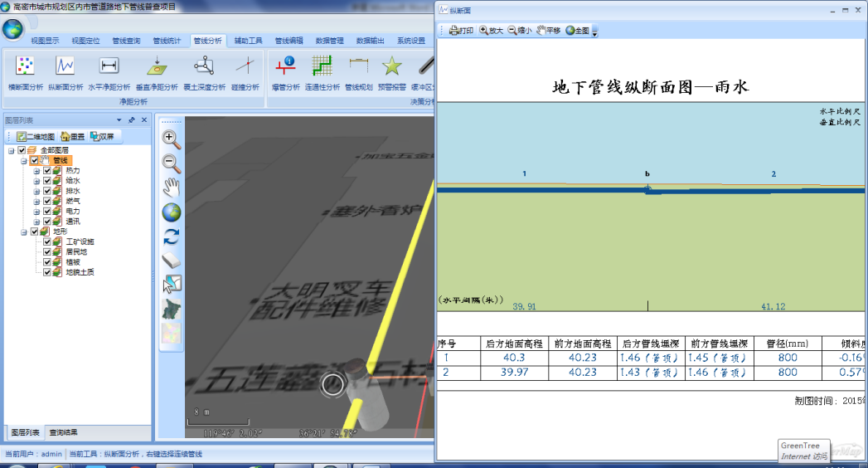Switch to 视图定位 ribbon tab

coord(85,41)
